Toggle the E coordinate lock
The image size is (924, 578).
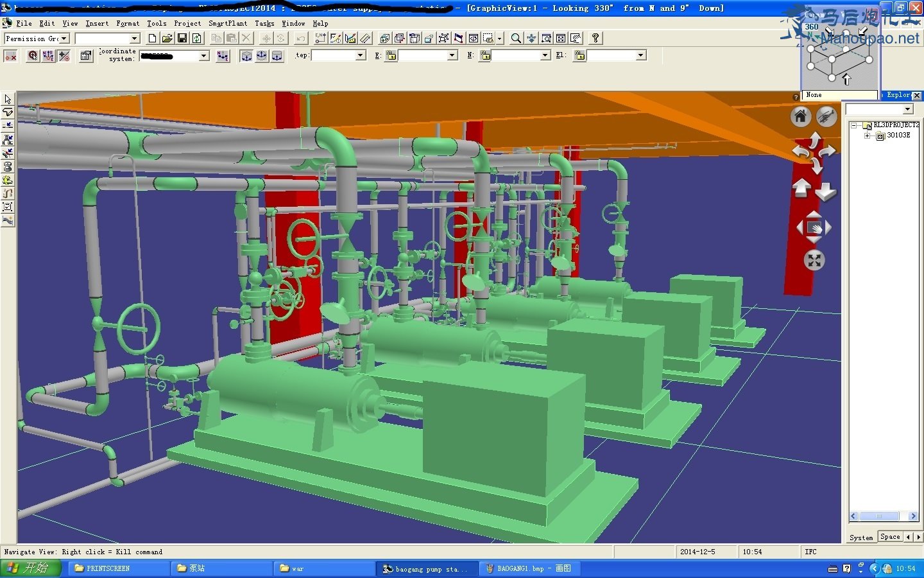click(x=391, y=56)
